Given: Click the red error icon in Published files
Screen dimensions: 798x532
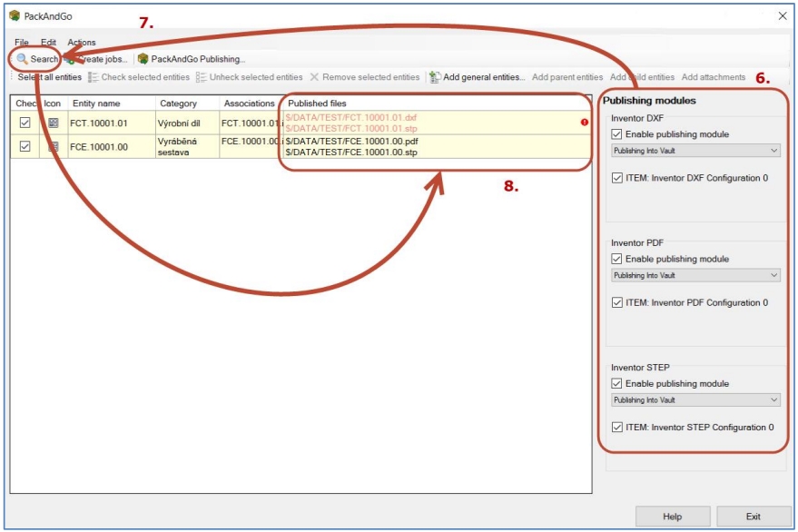Looking at the screenshot, I should [584, 123].
